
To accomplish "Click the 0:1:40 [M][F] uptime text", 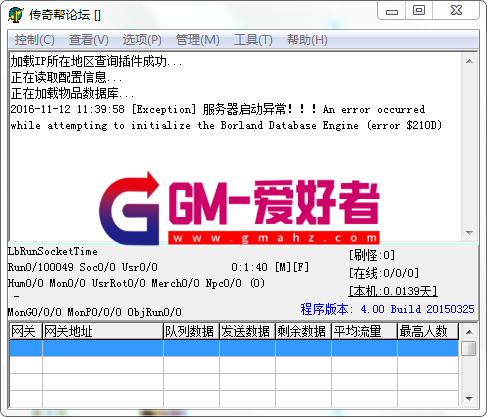I will click(270, 267).
